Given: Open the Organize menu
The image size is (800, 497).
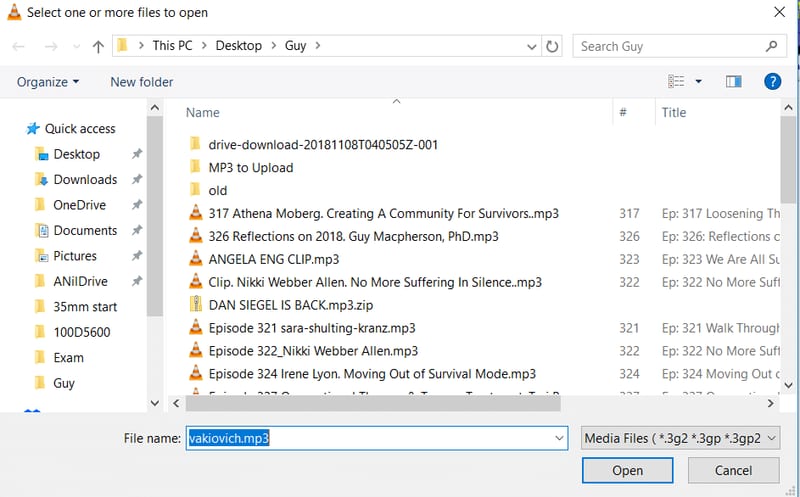Looking at the screenshot, I should pyautogui.click(x=48, y=82).
